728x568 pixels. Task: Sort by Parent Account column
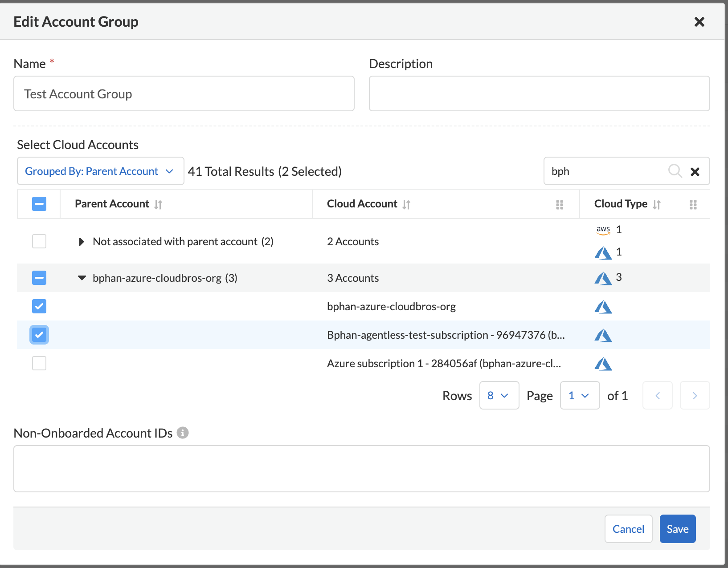click(158, 204)
